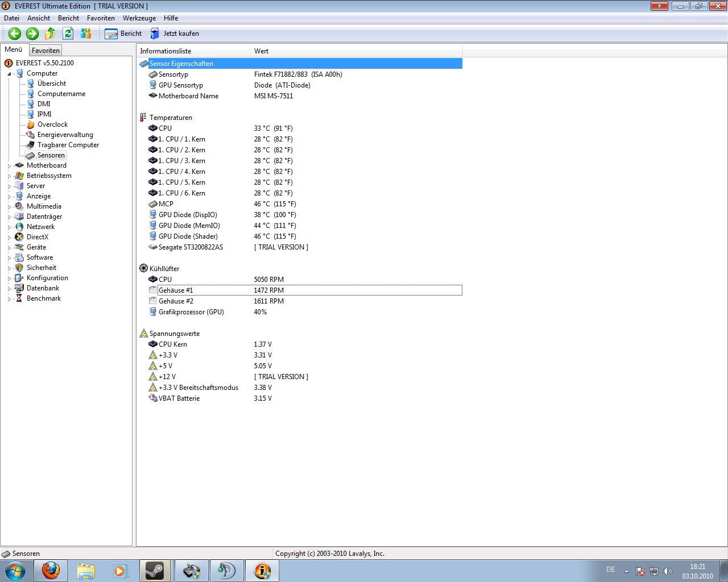Open the Datei menu
The image size is (728, 582).
pyautogui.click(x=11, y=18)
